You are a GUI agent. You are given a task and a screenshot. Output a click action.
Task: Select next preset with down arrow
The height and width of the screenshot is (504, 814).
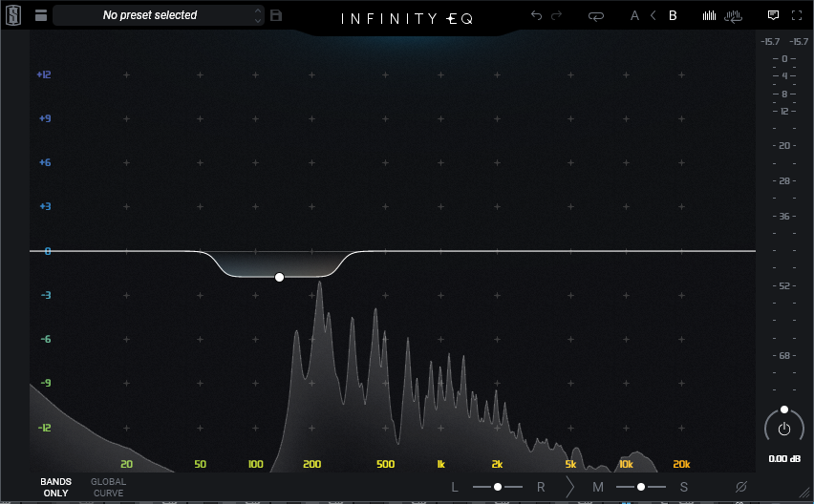(258, 21)
